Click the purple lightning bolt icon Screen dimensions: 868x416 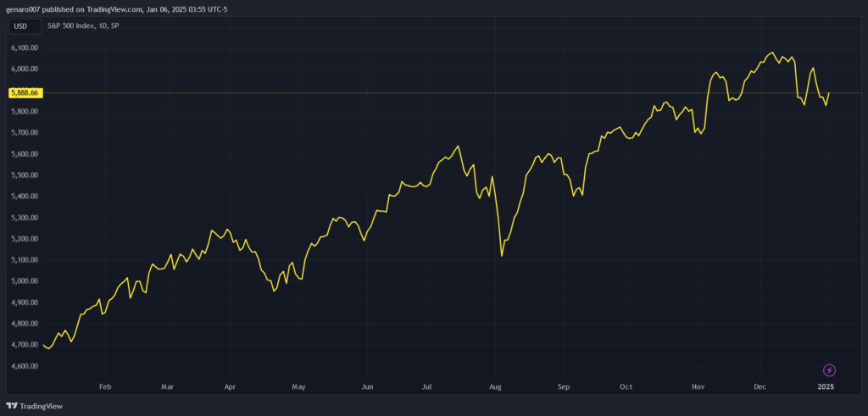tap(829, 370)
